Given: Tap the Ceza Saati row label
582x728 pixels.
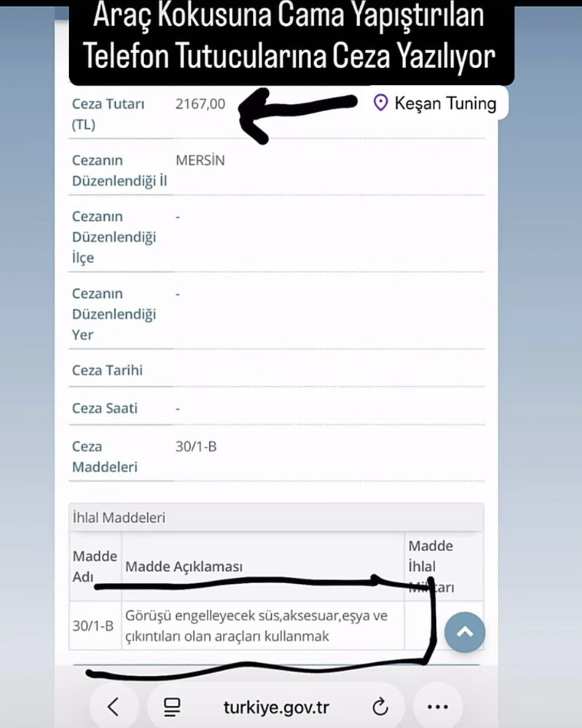Looking at the screenshot, I should 104,408.
